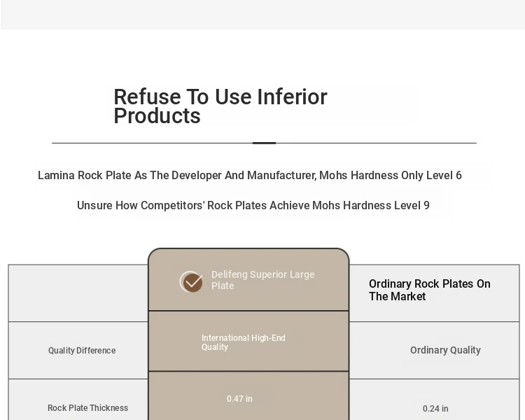The height and width of the screenshot is (420, 525).
Task: Click the empty top-left table header cell
Action: [x=78, y=293]
